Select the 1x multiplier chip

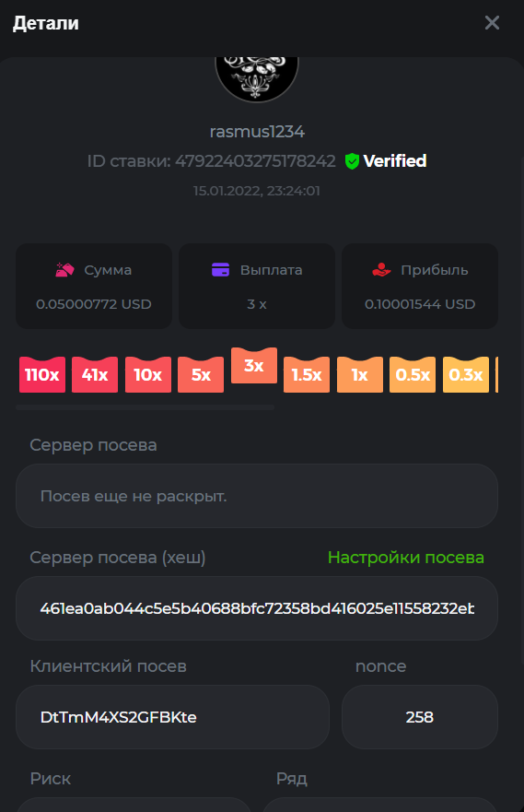pos(360,374)
